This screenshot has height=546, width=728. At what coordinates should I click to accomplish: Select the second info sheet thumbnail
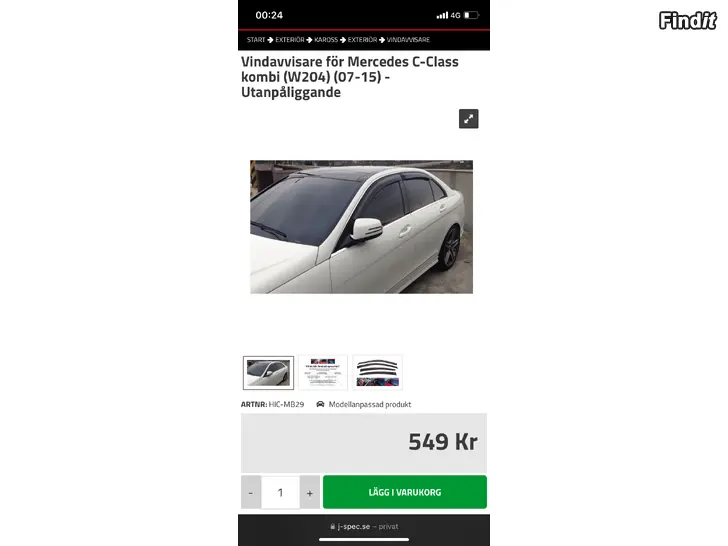[x=323, y=373]
